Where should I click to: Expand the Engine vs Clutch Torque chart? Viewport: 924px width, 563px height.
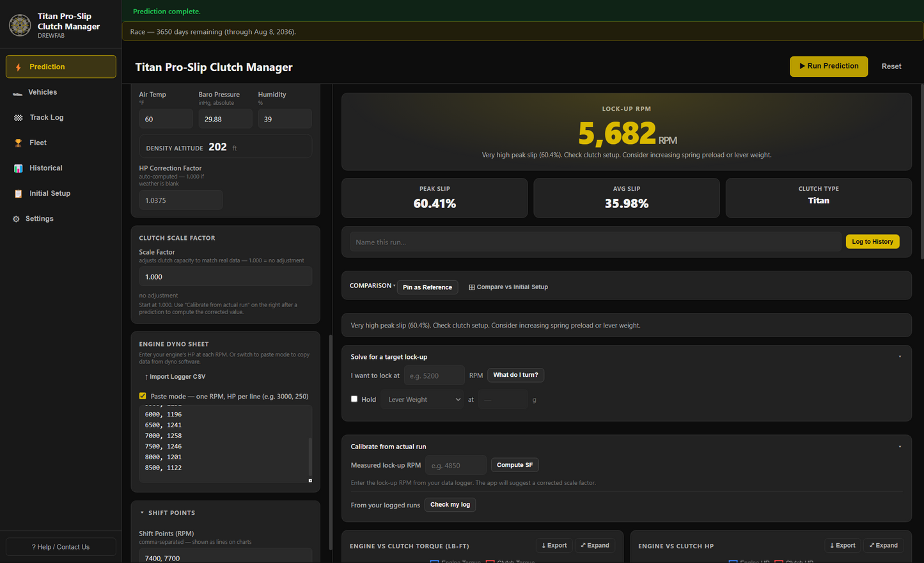pyautogui.click(x=595, y=546)
